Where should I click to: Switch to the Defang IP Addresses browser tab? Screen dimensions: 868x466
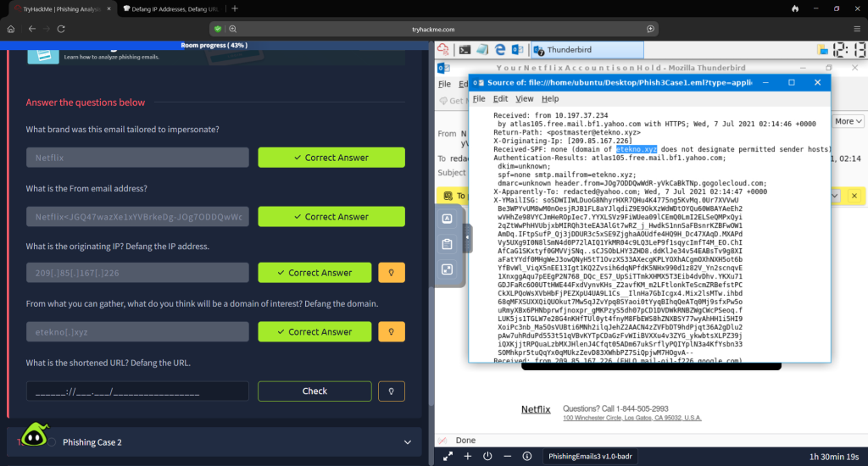point(170,8)
